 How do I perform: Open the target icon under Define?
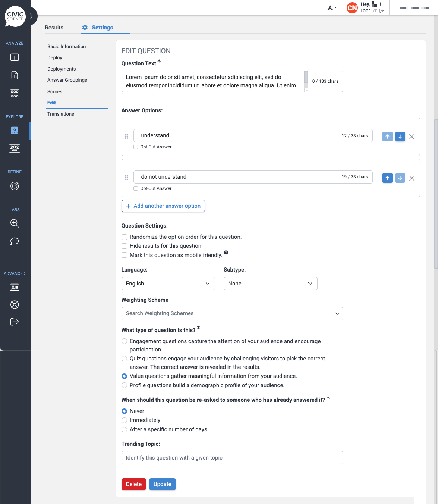(15, 186)
